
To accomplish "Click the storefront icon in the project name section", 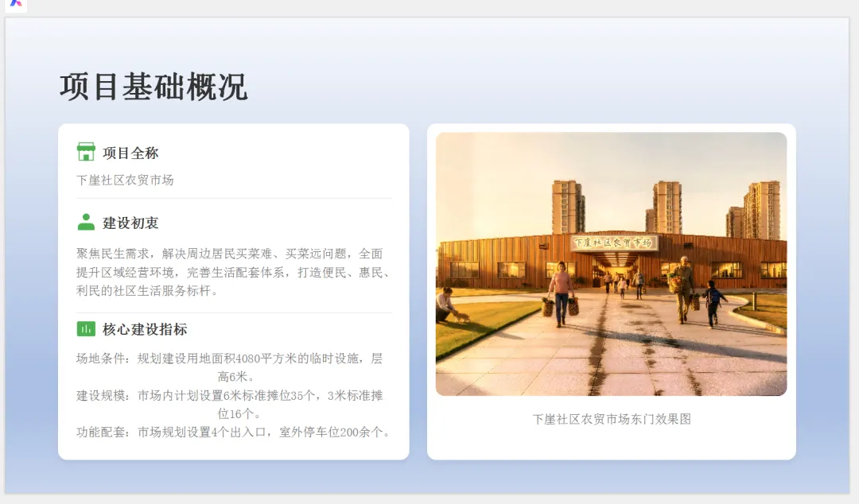I will (87, 153).
